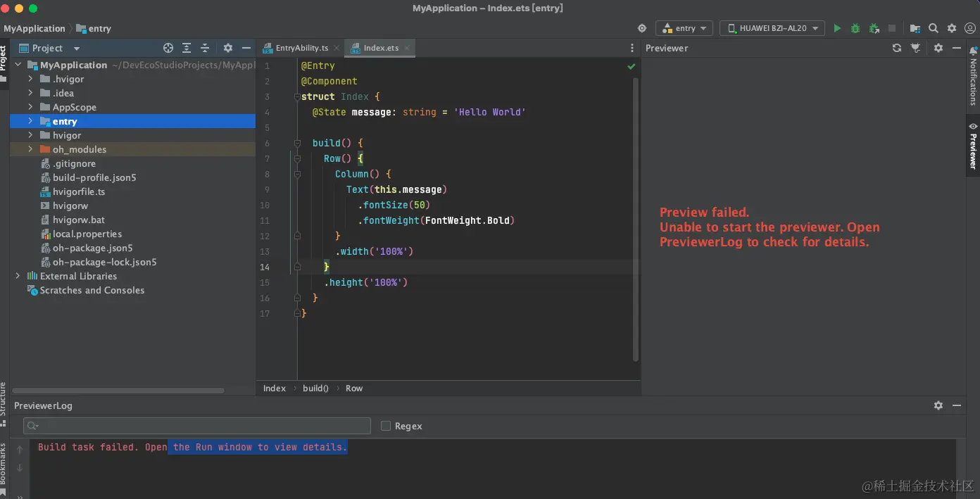
Task: Expand the .hvigor folder
Action: tap(30, 79)
